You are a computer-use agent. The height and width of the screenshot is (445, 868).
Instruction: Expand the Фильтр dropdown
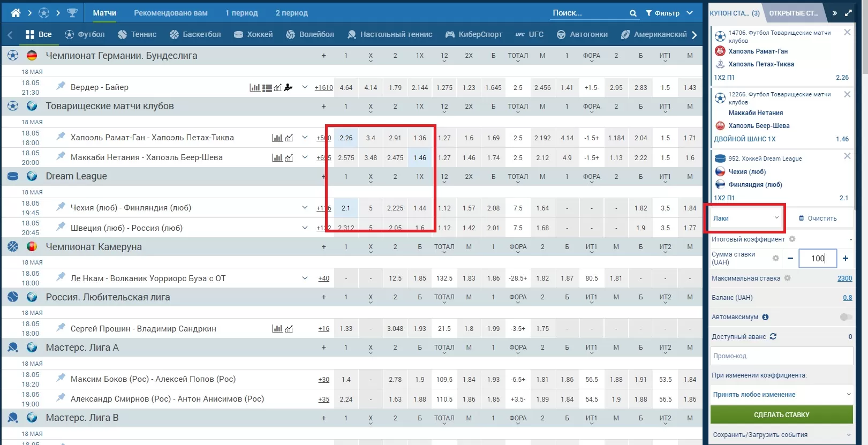point(669,13)
